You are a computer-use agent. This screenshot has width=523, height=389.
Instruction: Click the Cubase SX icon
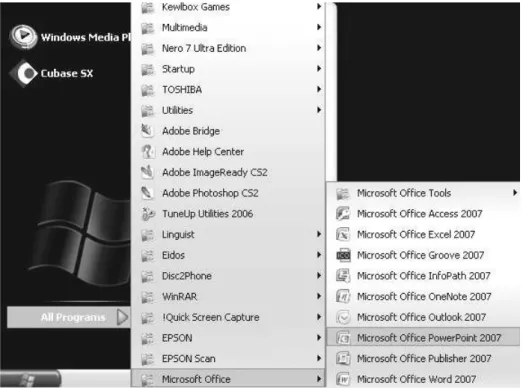point(23,73)
